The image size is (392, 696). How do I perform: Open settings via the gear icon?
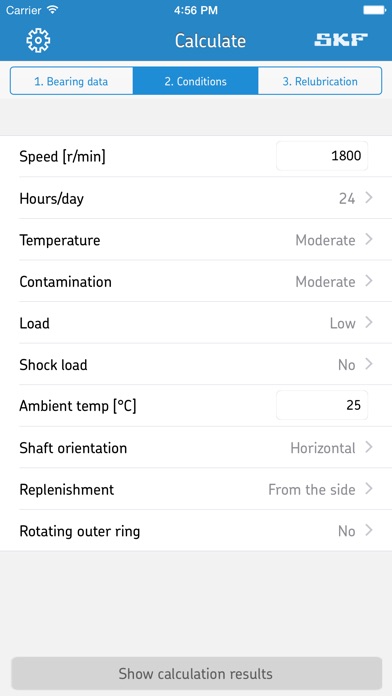pos(38,40)
